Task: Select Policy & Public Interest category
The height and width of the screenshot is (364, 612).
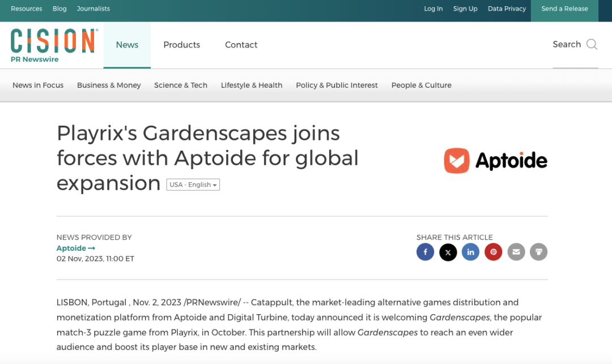Action: (337, 85)
